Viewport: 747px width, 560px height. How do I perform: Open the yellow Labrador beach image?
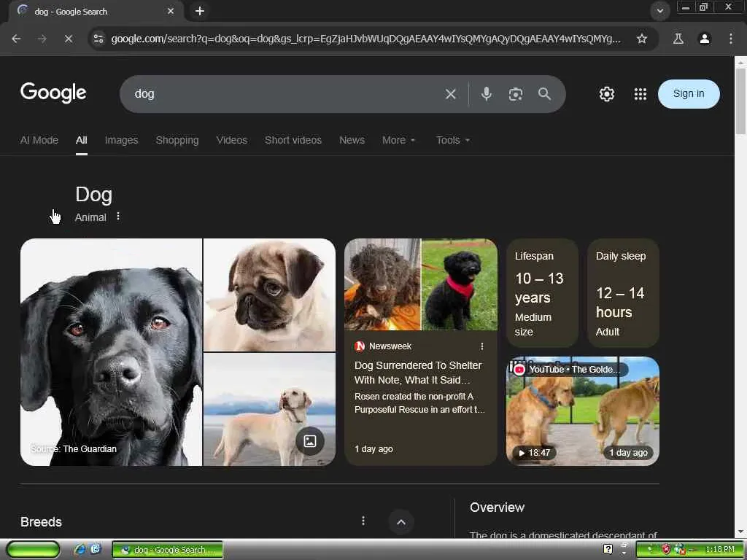point(270,410)
